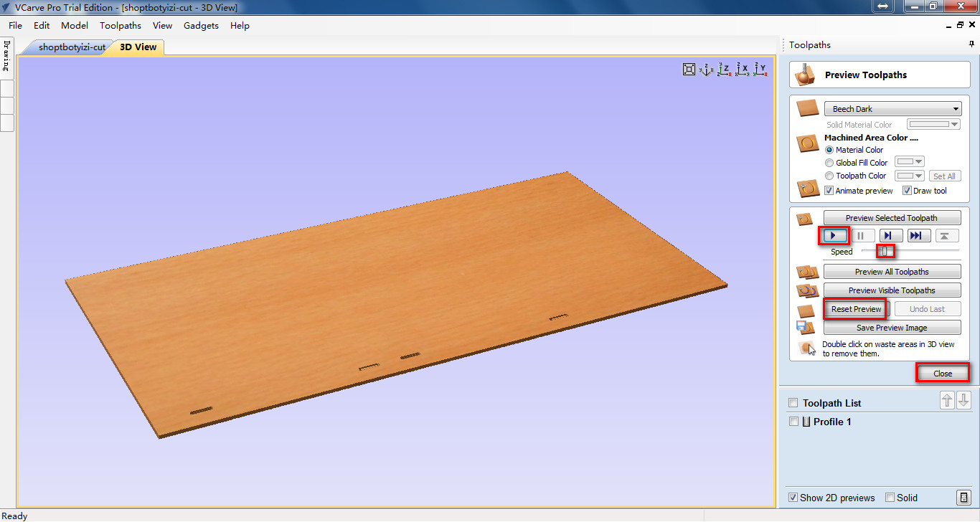Move toolpath up in the list

click(x=948, y=401)
